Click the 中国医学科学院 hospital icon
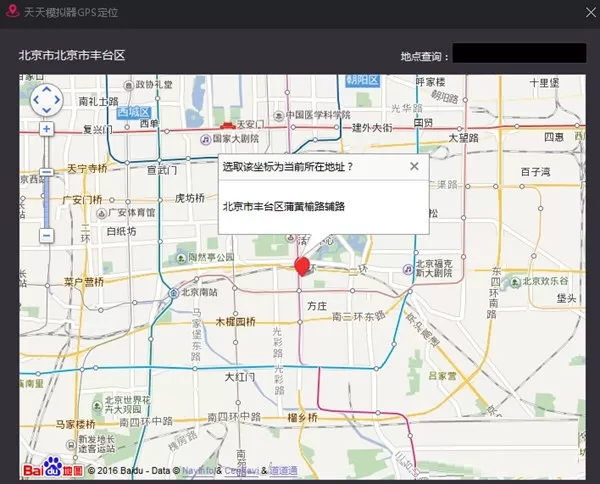 pos(279,115)
